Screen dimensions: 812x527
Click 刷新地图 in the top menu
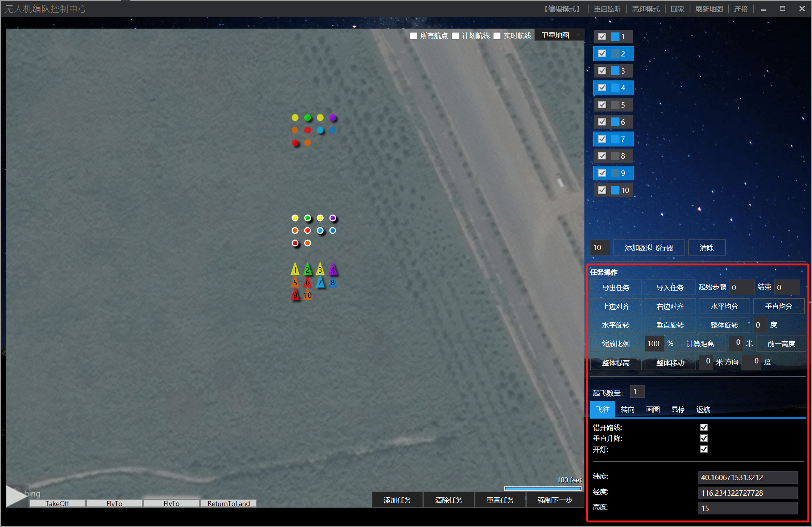click(709, 9)
